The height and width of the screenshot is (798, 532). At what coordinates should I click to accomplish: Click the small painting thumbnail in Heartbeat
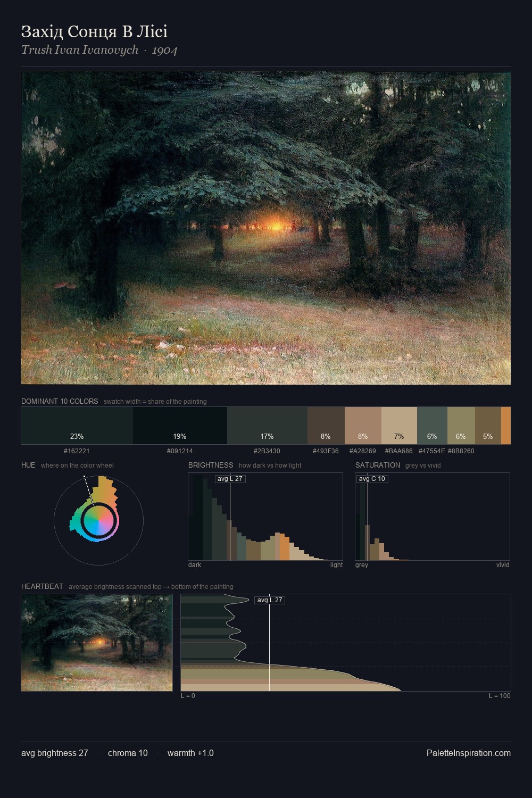pos(97,643)
